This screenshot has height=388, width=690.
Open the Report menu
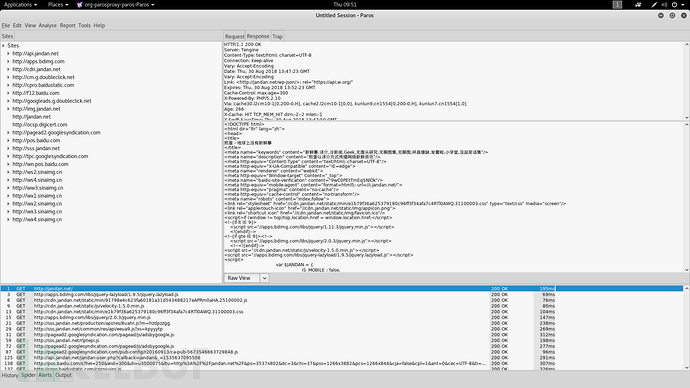68,26
